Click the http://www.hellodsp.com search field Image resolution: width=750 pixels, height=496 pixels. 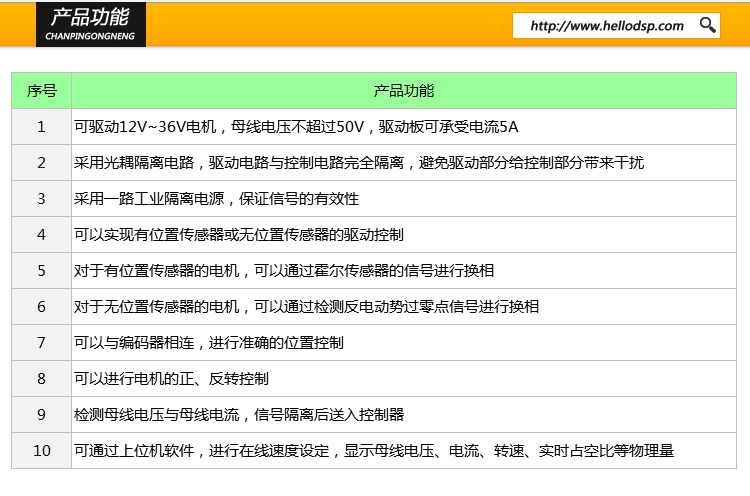(616, 25)
